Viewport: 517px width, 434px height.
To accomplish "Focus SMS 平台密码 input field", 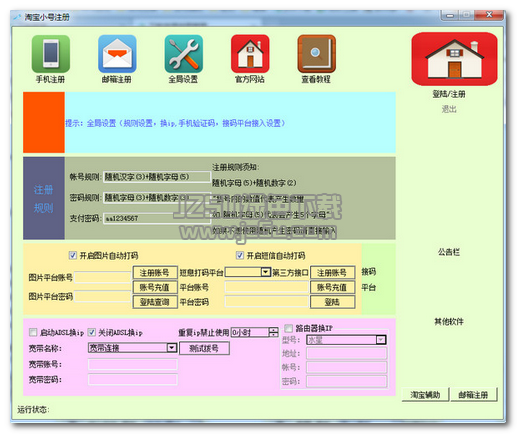I will click(x=266, y=302).
